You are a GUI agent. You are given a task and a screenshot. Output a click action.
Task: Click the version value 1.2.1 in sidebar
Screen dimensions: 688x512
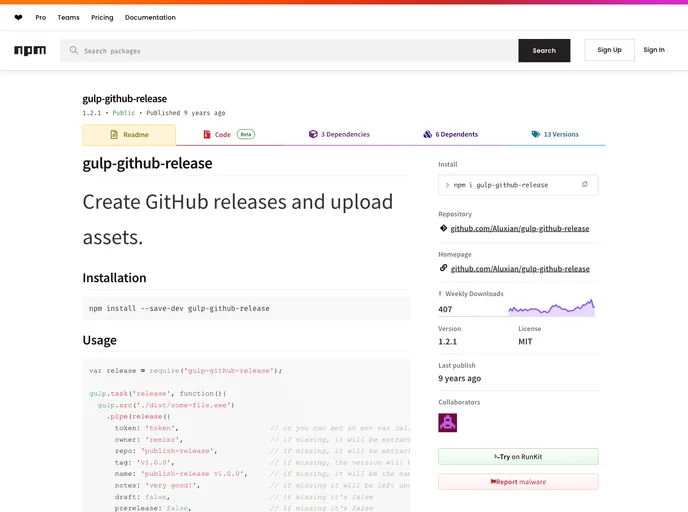tap(448, 342)
